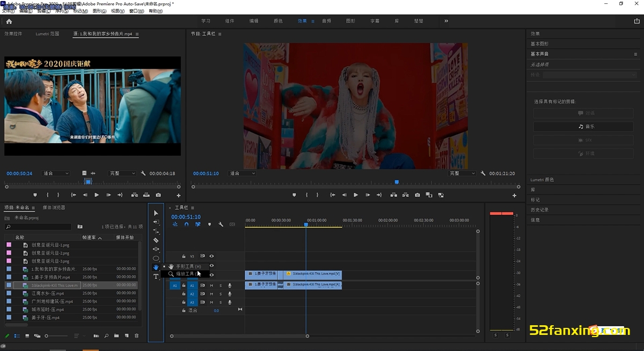Switch to the 颜色 workspace tab
The height and width of the screenshot is (351, 644).
tap(278, 21)
